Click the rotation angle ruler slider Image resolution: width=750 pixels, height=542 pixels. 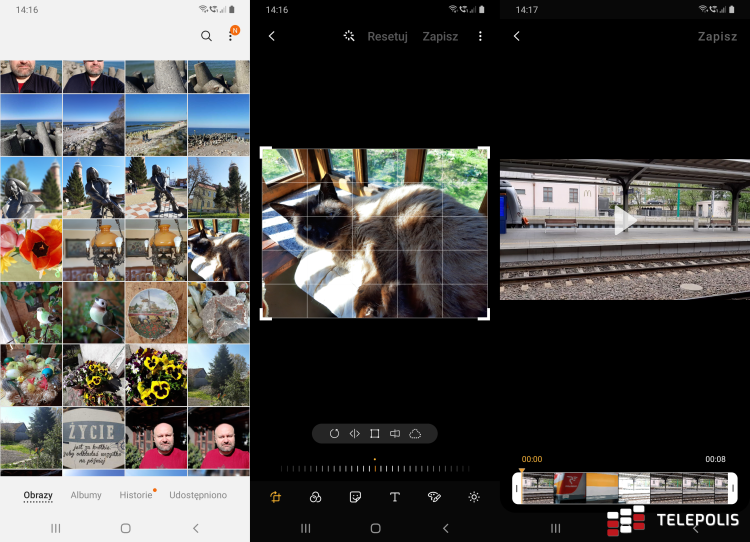click(x=375, y=468)
